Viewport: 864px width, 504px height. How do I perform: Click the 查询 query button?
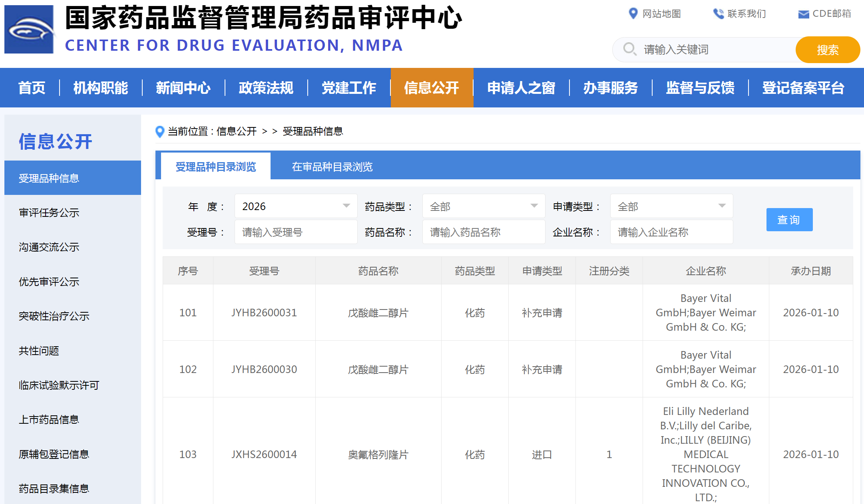pyautogui.click(x=789, y=220)
